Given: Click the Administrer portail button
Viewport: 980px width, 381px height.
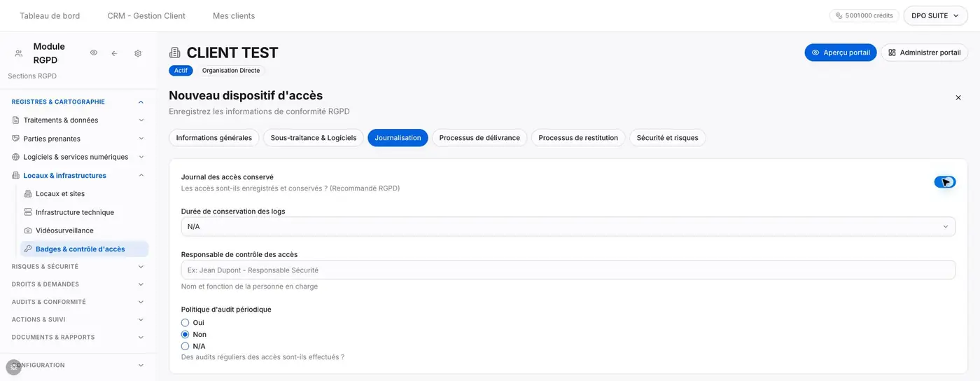Looking at the screenshot, I should click(925, 53).
